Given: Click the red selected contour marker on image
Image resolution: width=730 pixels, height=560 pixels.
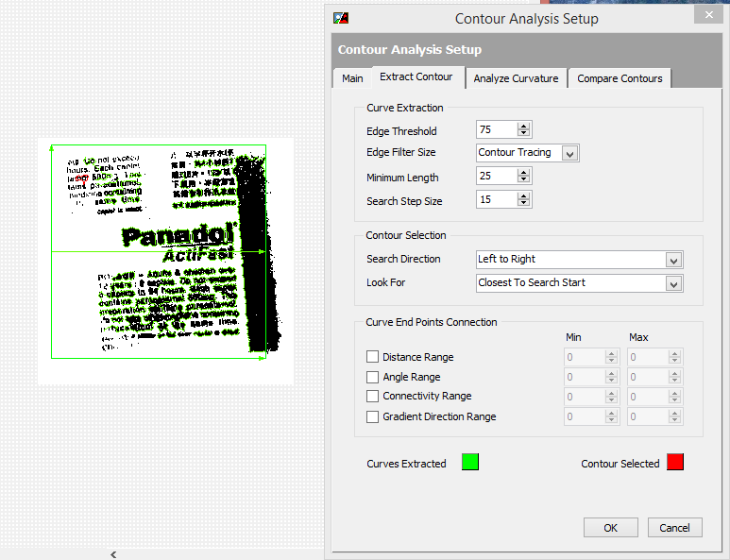Looking at the screenshot, I should click(x=82, y=178).
